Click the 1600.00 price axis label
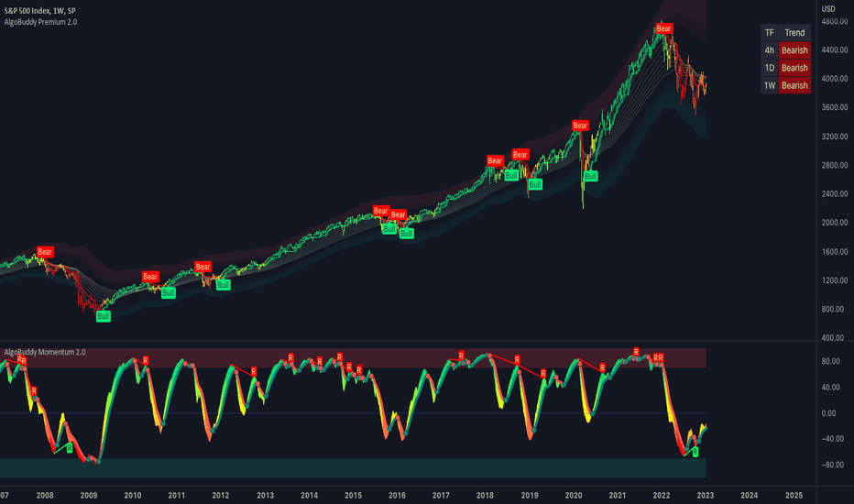Image resolution: width=854 pixels, height=504 pixels. click(x=835, y=252)
